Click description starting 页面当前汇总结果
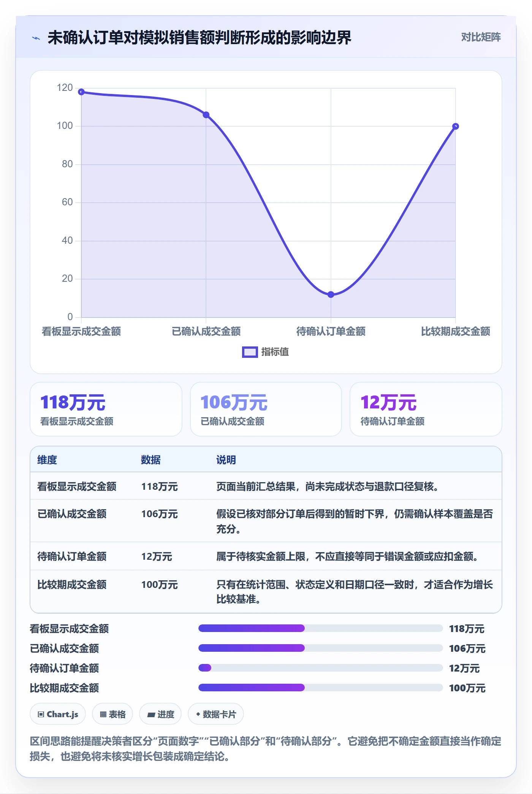Image resolution: width=532 pixels, height=794 pixels. point(328,487)
